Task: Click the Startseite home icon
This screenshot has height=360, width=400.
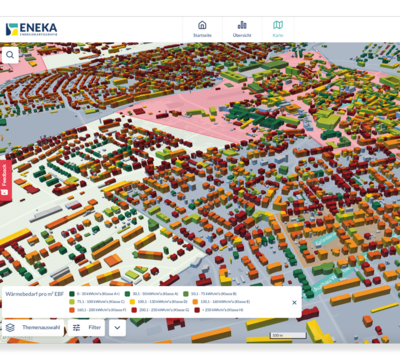Action: point(202,25)
